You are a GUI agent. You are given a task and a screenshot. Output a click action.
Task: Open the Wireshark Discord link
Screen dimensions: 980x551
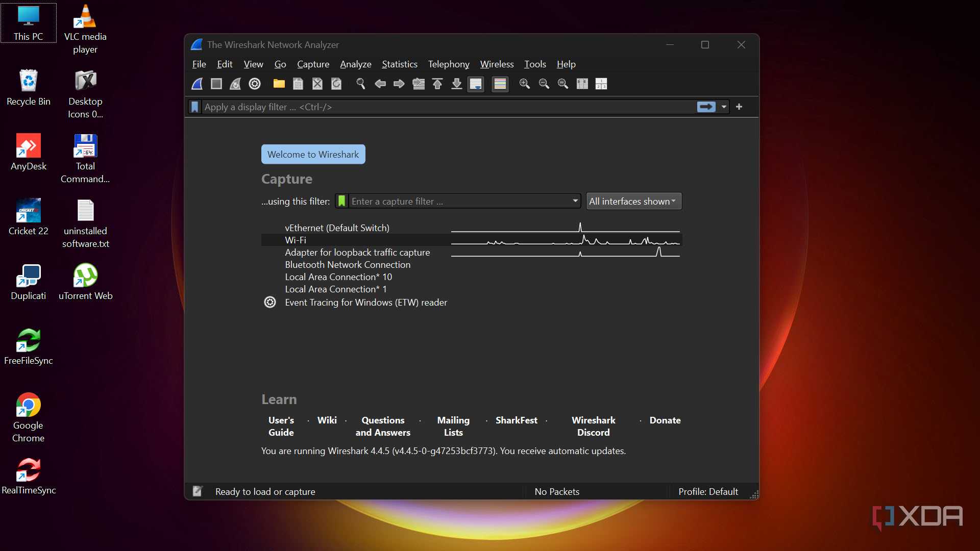coord(593,426)
